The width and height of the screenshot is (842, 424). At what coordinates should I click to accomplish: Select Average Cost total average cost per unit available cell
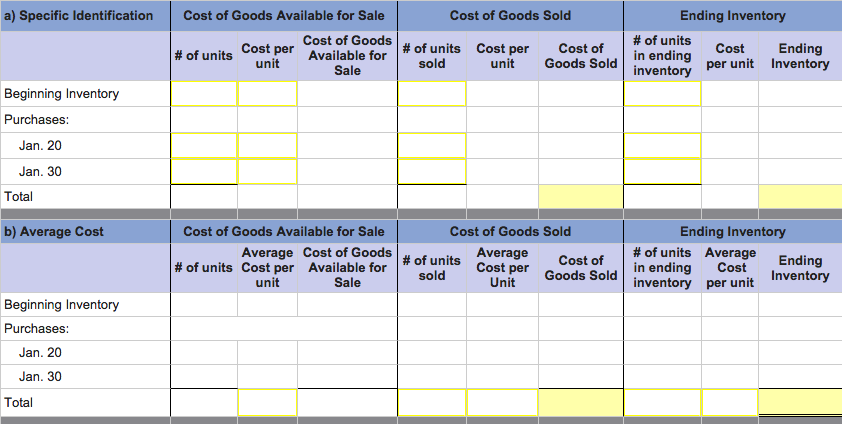(x=268, y=402)
